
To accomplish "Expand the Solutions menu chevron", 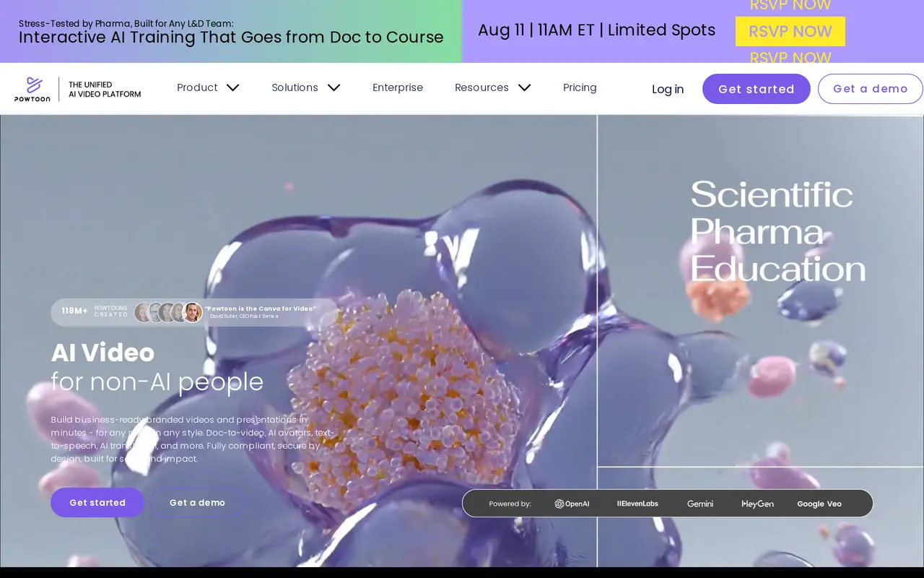I will coord(334,87).
